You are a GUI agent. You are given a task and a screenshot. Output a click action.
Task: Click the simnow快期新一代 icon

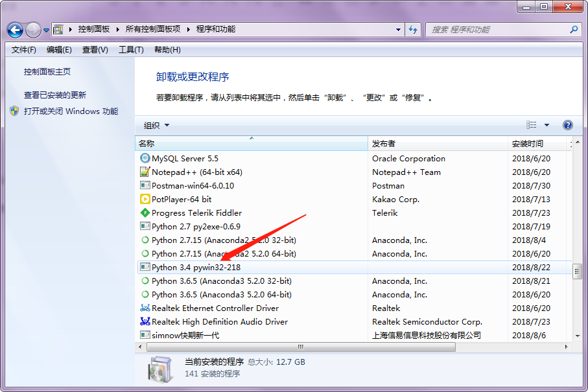145,335
